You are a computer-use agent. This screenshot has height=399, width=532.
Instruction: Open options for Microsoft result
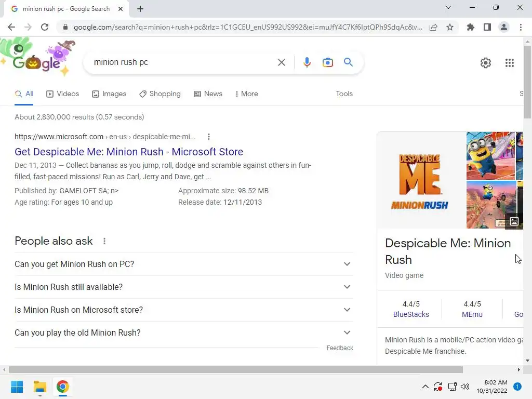209,137
